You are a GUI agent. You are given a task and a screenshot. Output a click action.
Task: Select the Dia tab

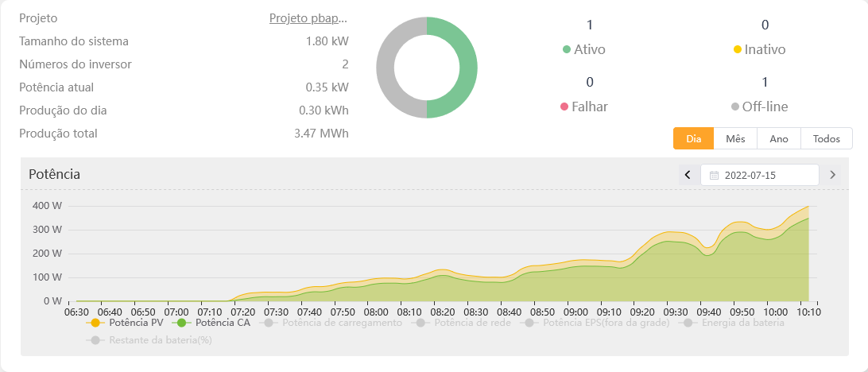[x=693, y=138]
